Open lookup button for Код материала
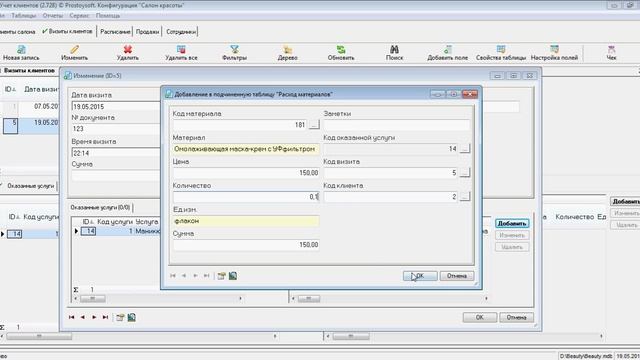 click(314, 124)
